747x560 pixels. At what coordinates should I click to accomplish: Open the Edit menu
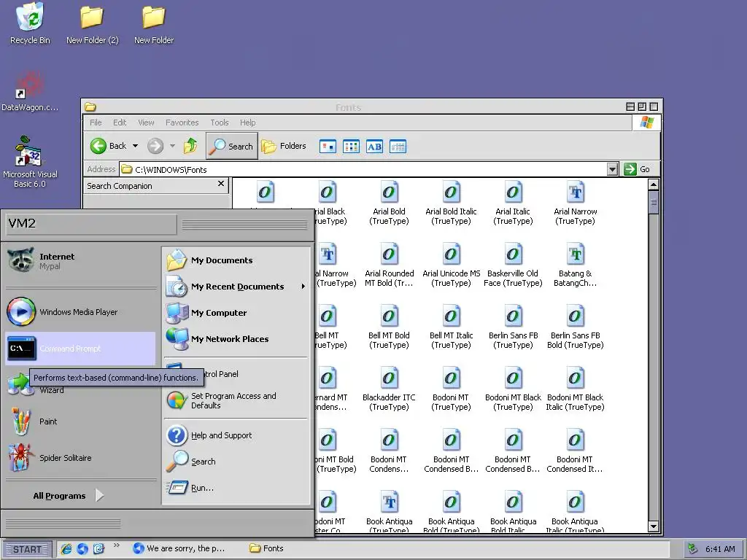tap(120, 122)
